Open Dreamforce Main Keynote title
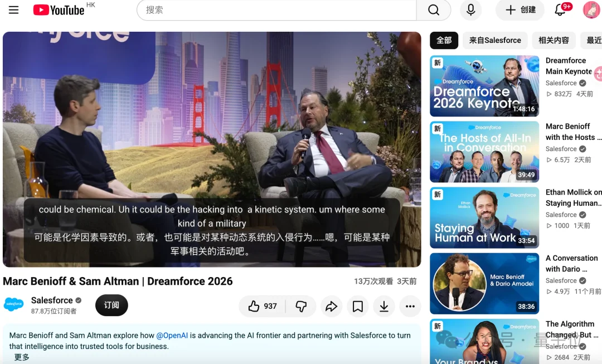Viewport: 602px width, 364px height. 569,66
